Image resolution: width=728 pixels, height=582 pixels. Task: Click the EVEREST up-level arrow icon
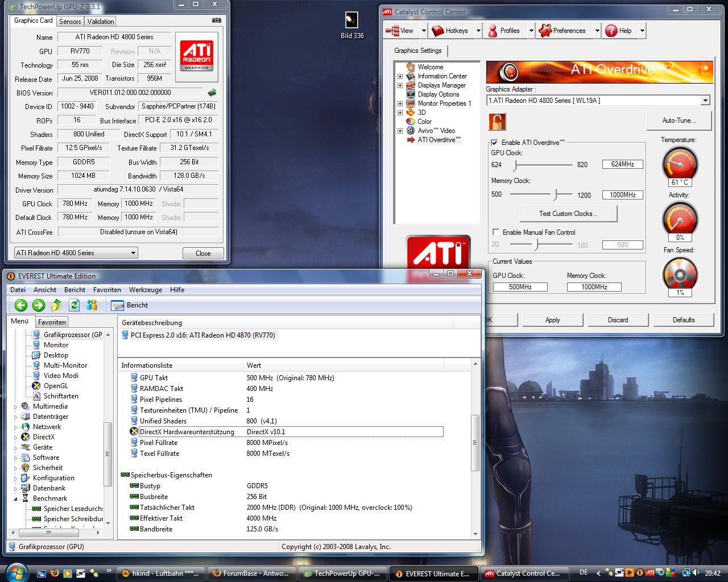56,305
